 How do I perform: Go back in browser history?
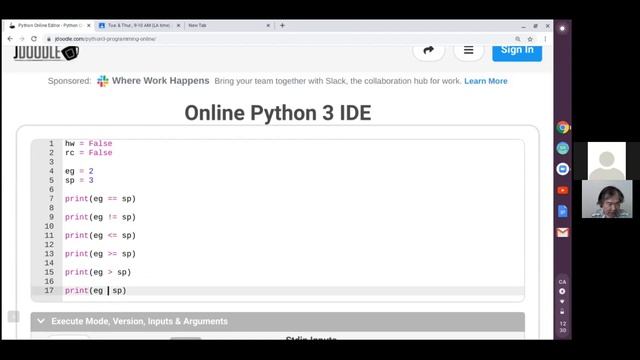click(x=10, y=39)
